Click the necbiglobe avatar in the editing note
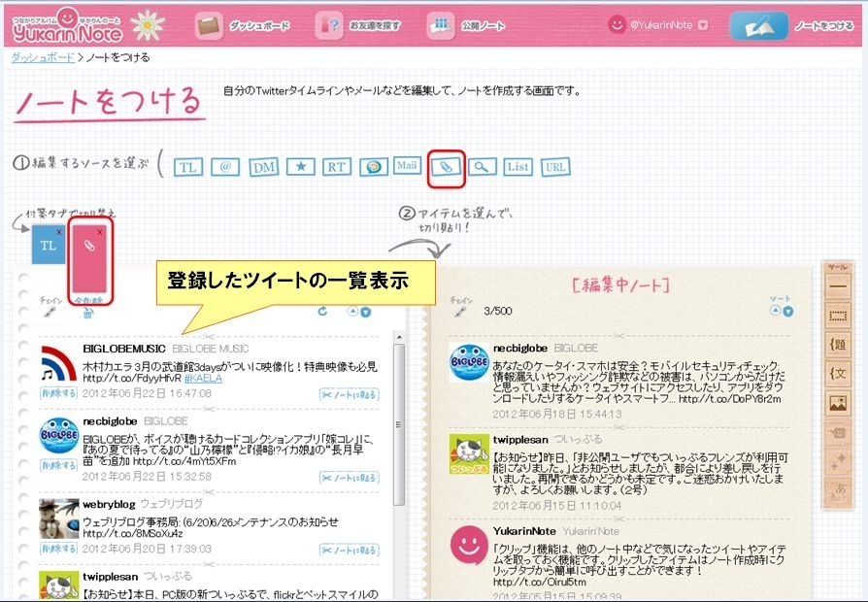Screen dimensions: 868x602 pyautogui.click(x=469, y=363)
